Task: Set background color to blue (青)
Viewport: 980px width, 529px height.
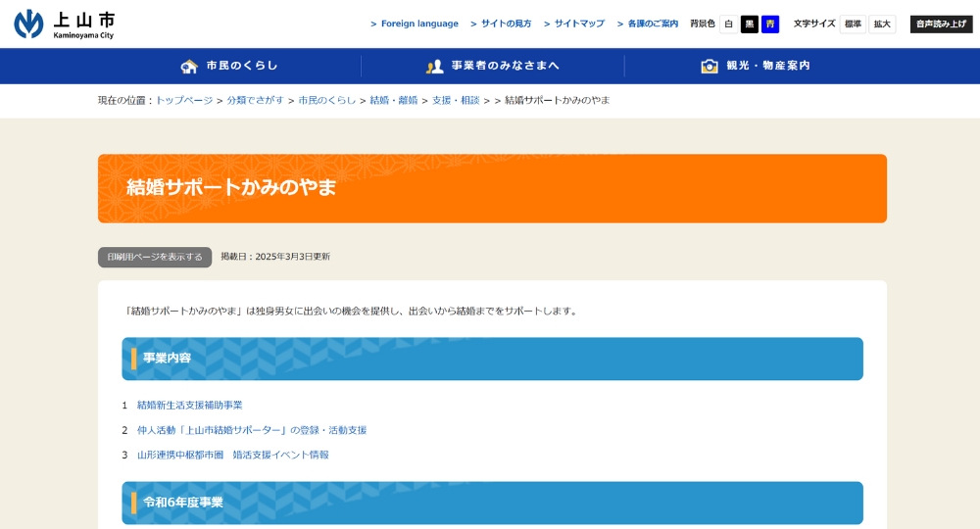Action: 770,24
